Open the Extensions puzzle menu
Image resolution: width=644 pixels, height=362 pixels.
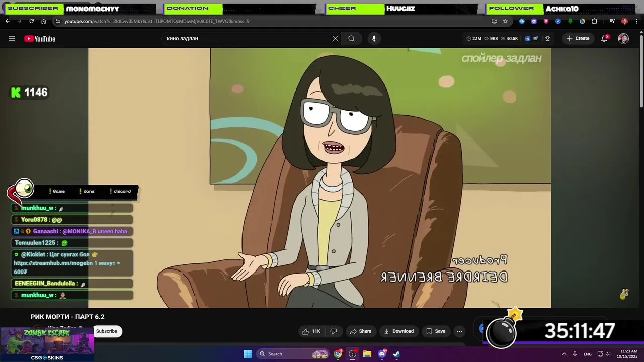tap(594, 21)
